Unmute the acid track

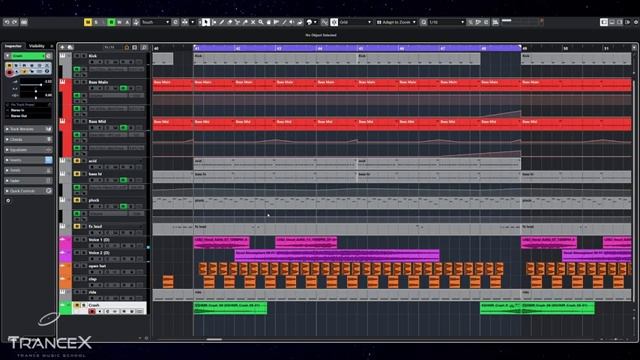point(77,161)
